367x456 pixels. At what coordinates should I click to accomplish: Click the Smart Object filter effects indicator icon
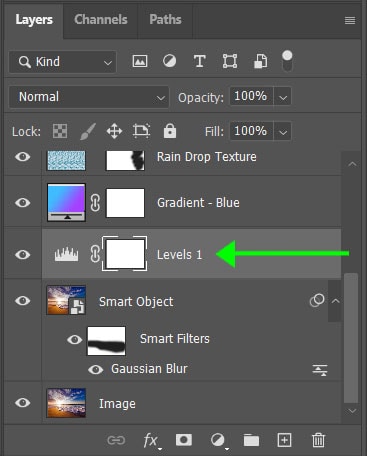[317, 300]
